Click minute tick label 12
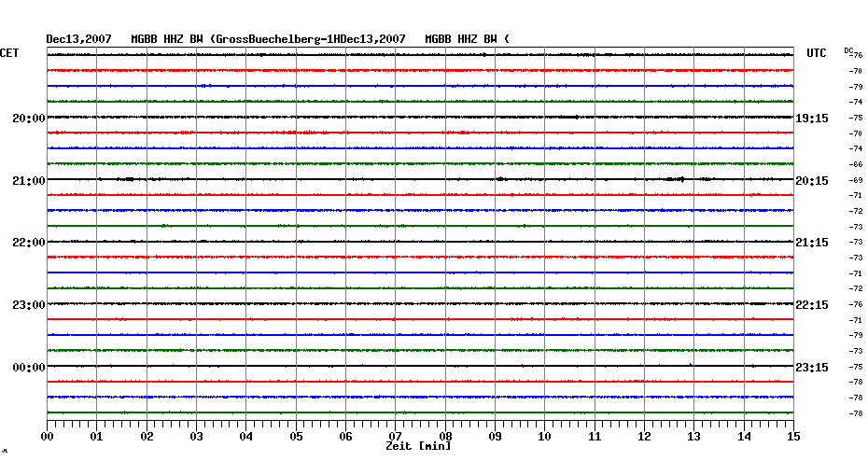 pyautogui.click(x=644, y=437)
